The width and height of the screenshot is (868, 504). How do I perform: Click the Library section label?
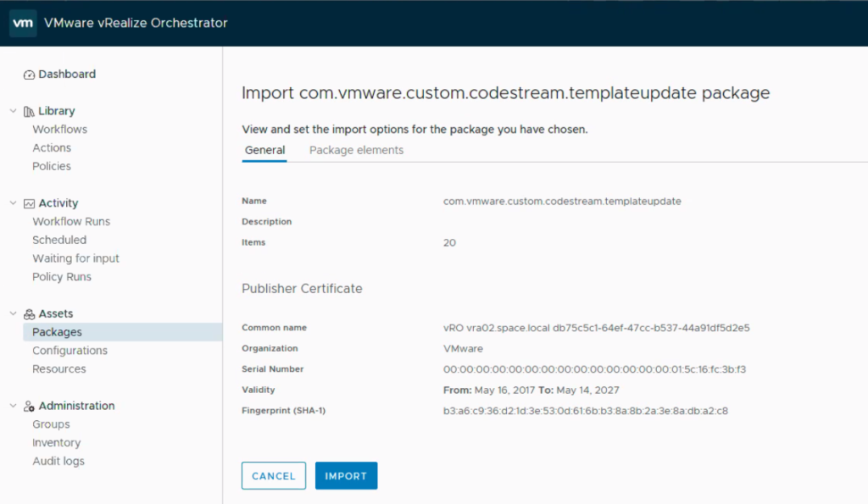(x=57, y=111)
